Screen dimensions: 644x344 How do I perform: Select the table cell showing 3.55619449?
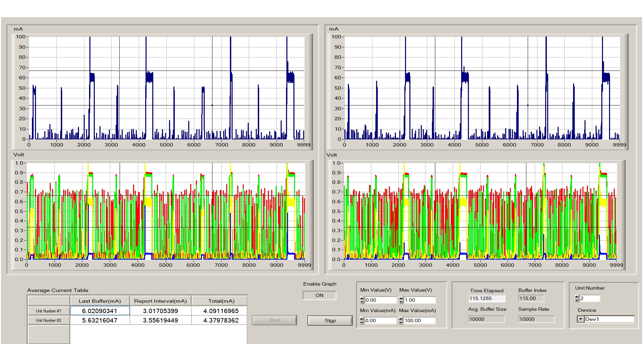(161, 320)
